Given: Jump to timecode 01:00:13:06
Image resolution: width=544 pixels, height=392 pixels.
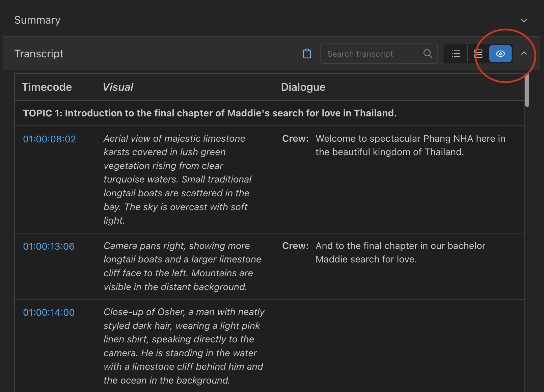Looking at the screenshot, I should (49, 246).
